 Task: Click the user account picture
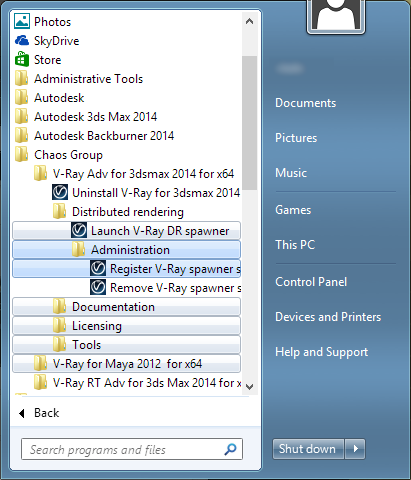336,15
